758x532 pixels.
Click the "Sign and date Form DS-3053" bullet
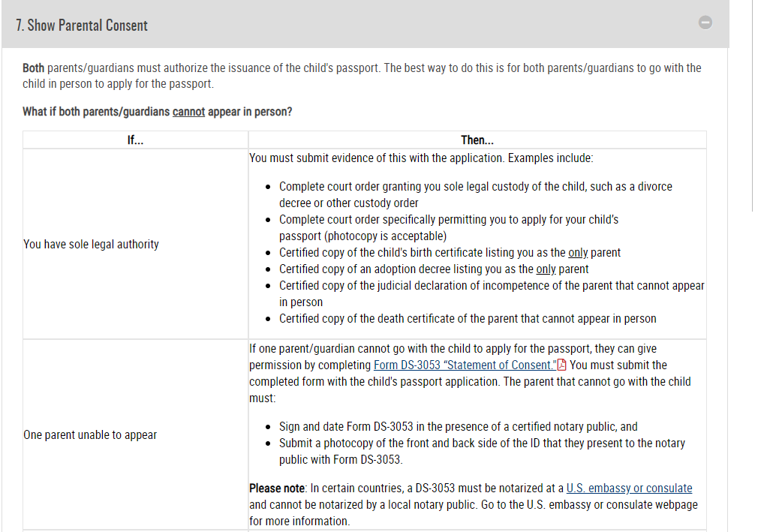click(x=458, y=427)
